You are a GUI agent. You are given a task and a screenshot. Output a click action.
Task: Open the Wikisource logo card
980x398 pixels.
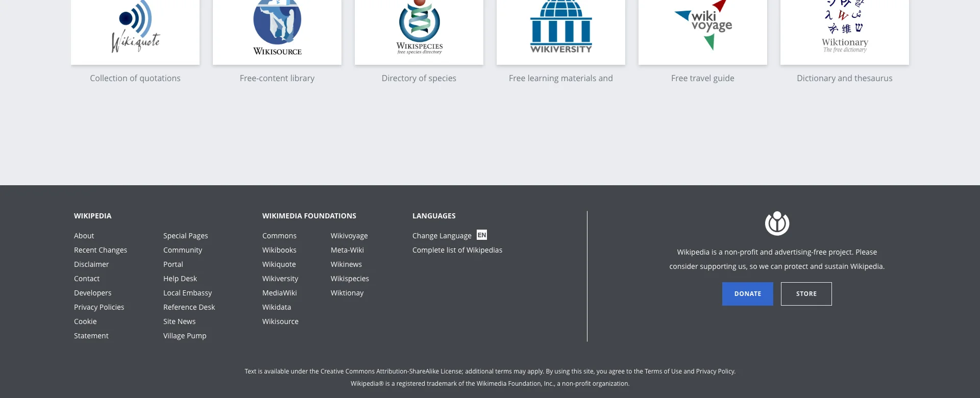coord(277,32)
